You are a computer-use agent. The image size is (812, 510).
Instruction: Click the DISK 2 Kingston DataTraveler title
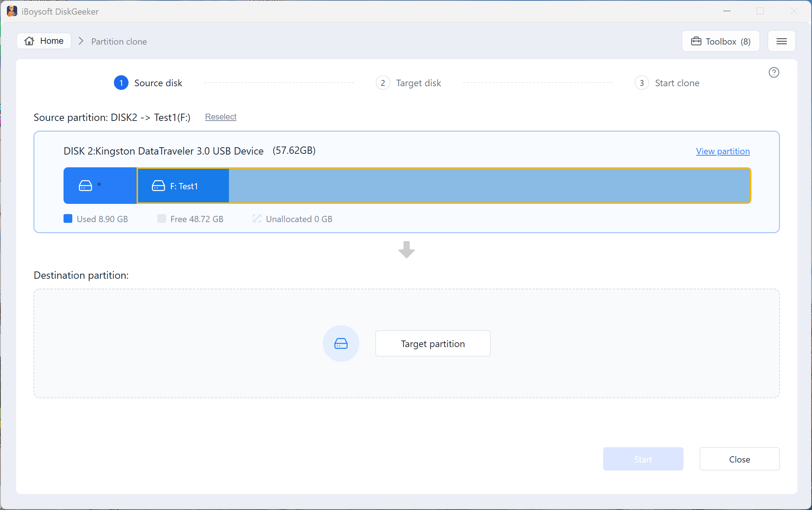[x=164, y=151]
